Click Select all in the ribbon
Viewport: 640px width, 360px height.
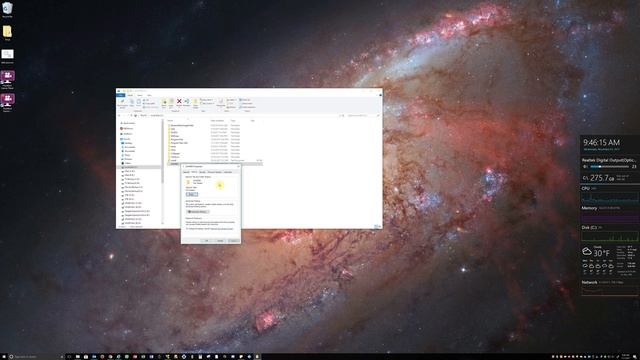(x=246, y=100)
